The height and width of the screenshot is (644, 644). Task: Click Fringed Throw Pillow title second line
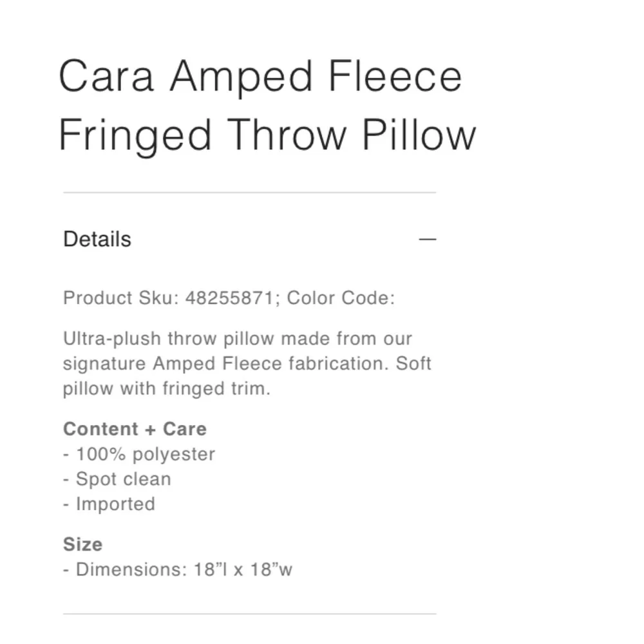268,135
